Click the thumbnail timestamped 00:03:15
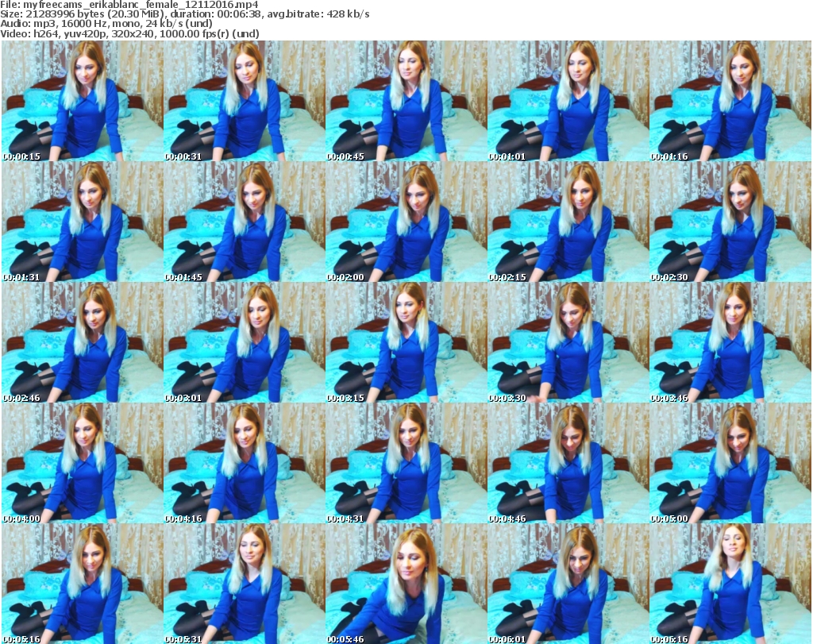The height and width of the screenshot is (644, 813). pyautogui.click(x=406, y=342)
